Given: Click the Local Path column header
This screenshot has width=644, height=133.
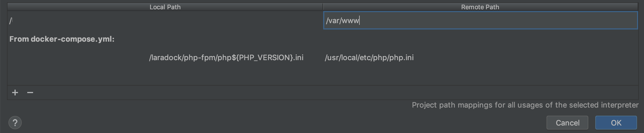Looking at the screenshot, I should pos(165,7).
